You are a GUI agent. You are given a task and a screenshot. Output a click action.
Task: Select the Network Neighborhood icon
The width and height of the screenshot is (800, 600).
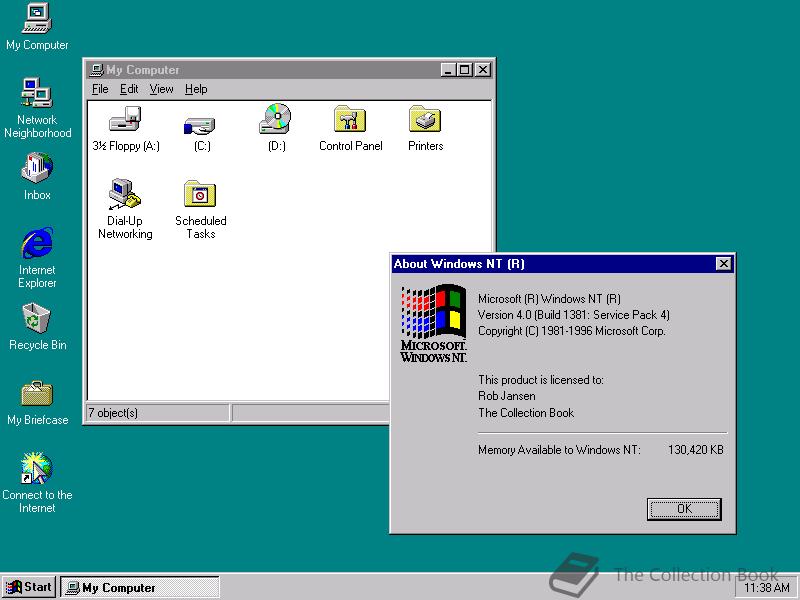(x=36, y=93)
